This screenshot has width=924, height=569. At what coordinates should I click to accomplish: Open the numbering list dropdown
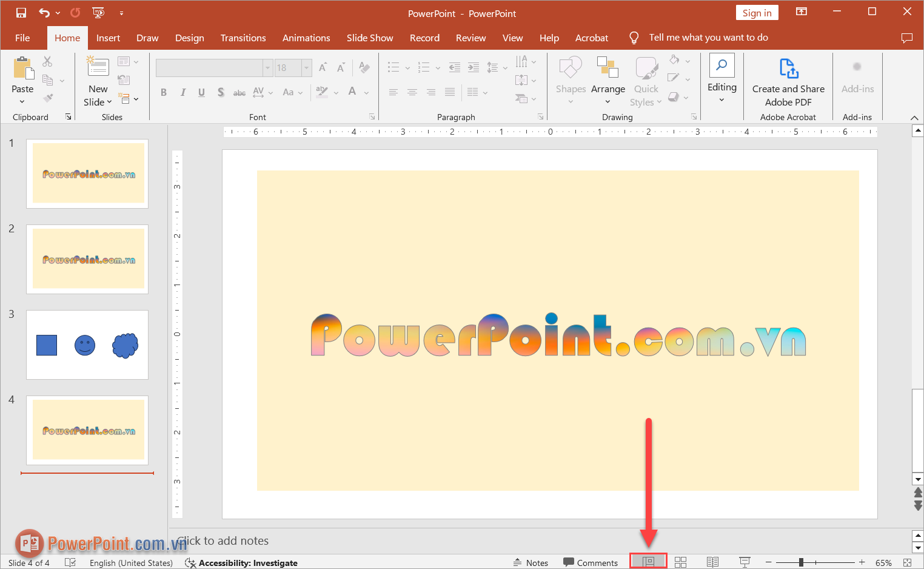tap(438, 68)
